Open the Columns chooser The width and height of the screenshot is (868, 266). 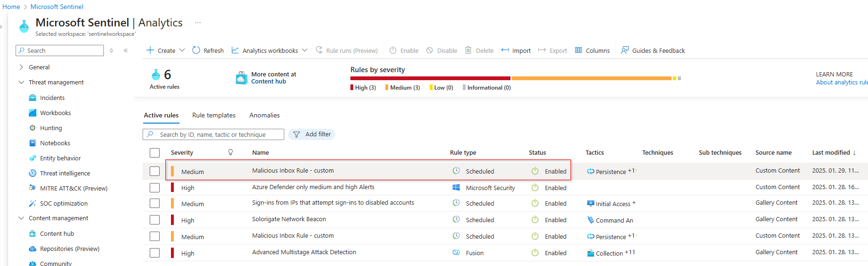pyautogui.click(x=592, y=50)
